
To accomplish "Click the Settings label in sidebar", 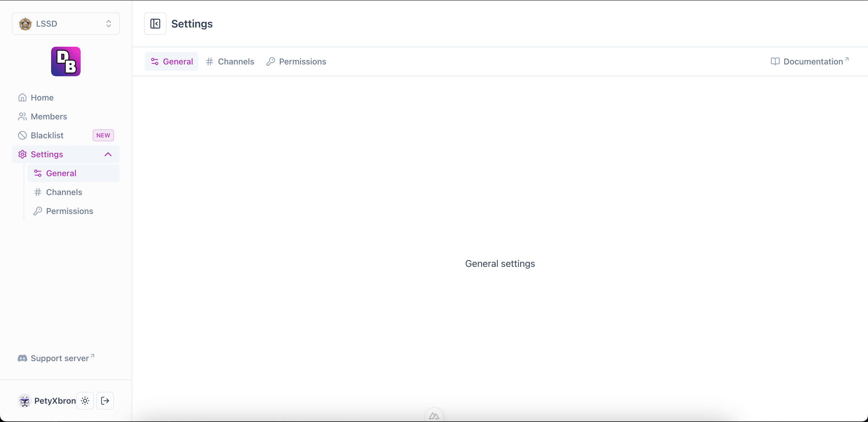I will (x=47, y=154).
